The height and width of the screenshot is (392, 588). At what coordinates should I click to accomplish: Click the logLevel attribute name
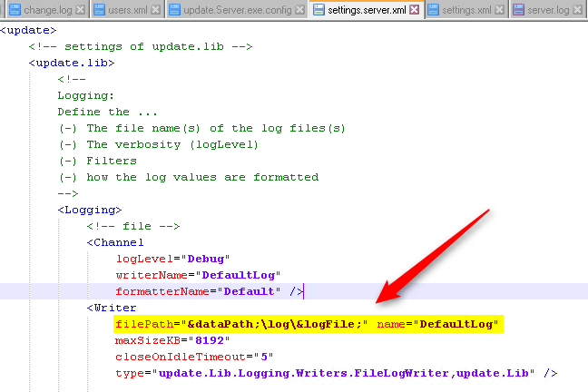(x=144, y=259)
